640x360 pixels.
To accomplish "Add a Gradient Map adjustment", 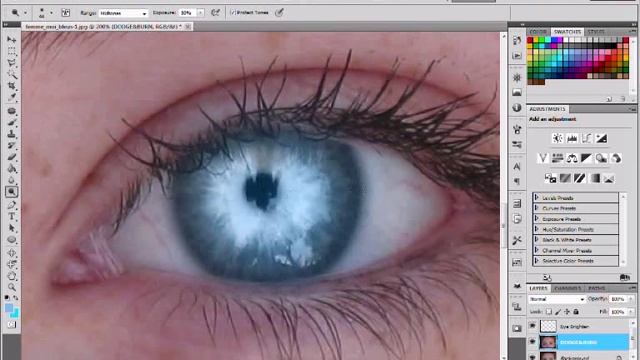I will click(594, 178).
